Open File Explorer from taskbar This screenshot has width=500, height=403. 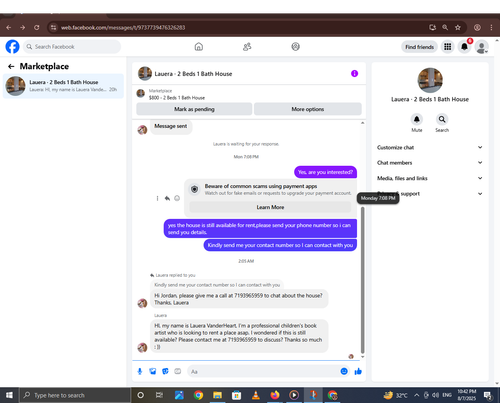click(x=217, y=395)
